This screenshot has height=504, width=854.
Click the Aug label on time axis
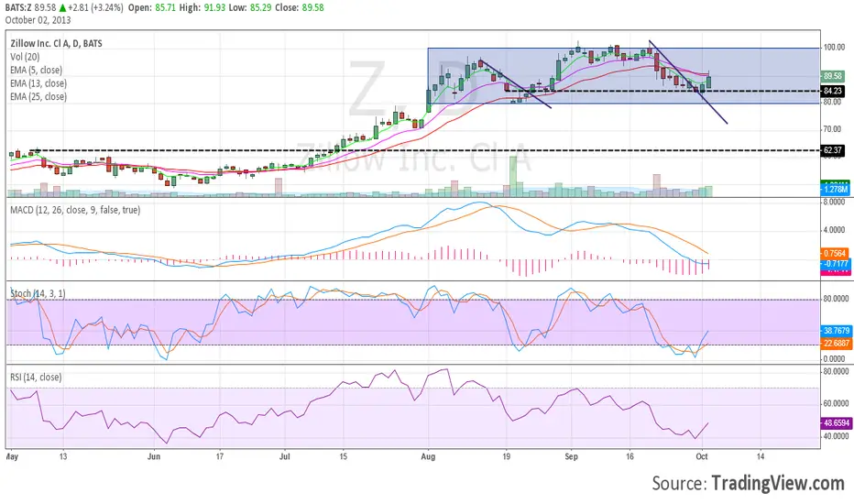[428, 456]
